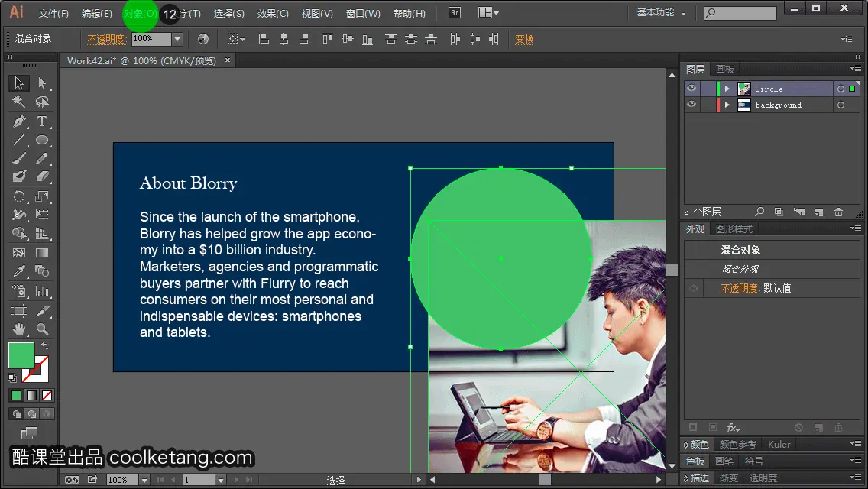Click the recolor artwork wheel icon
The width and height of the screenshot is (868, 489).
(203, 39)
